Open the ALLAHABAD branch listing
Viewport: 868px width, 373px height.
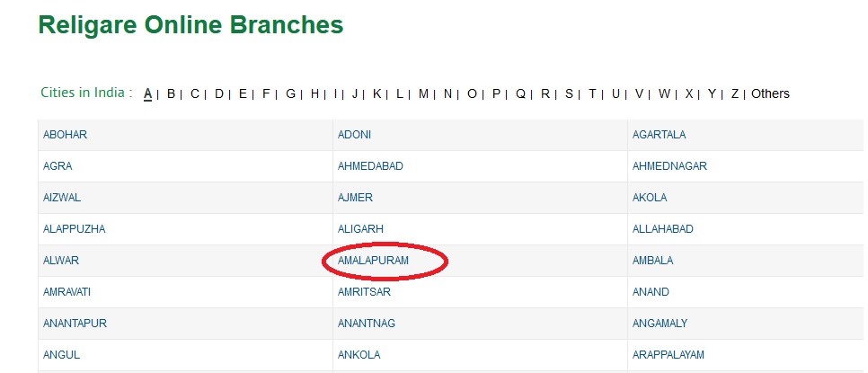tap(662, 229)
